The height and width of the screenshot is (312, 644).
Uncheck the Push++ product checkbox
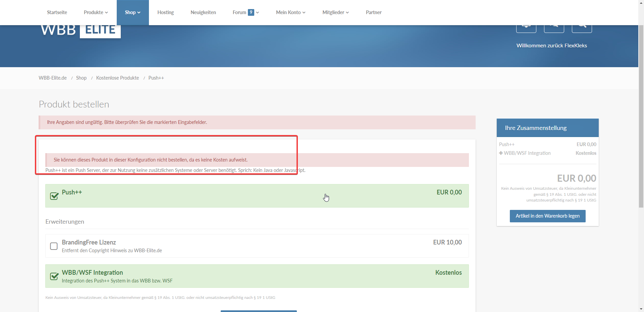(54, 196)
